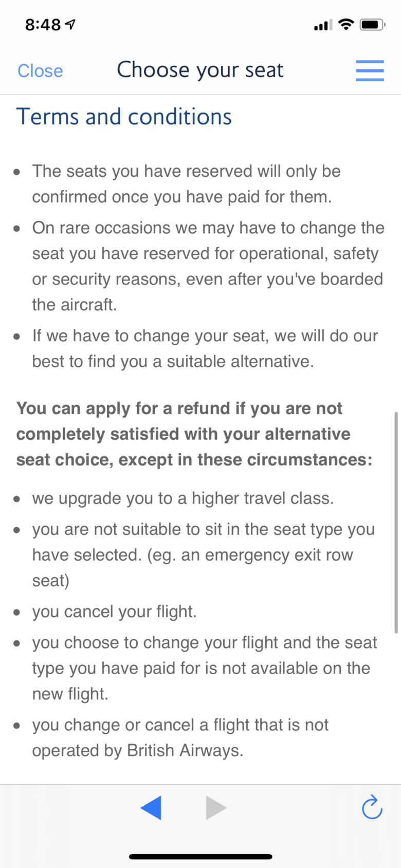Select the "upgrade you to a higher travel class" bullet
Screen dimensions: 401x868
(x=183, y=498)
